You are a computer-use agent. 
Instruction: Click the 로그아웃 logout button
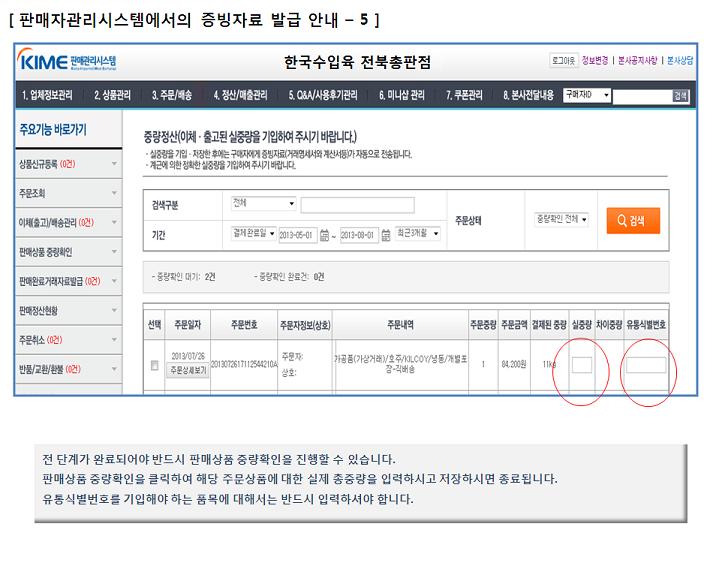point(563,61)
